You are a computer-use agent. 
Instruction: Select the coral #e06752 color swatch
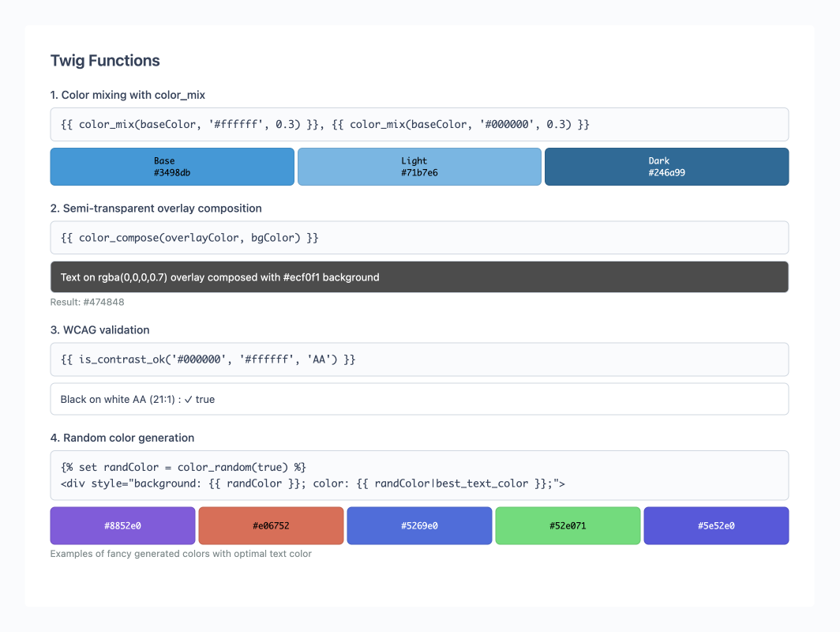coord(271,525)
